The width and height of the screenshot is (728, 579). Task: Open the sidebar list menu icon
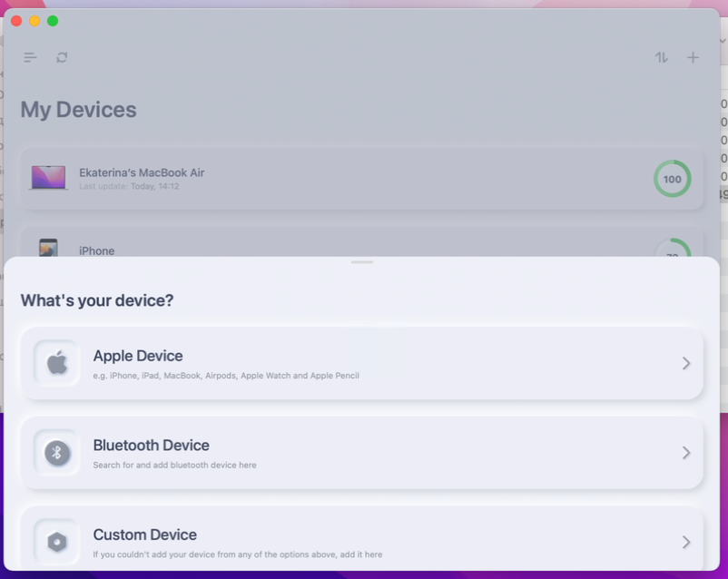[30, 57]
